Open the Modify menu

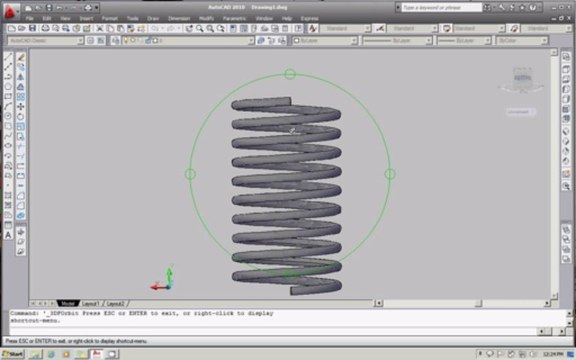(206, 18)
